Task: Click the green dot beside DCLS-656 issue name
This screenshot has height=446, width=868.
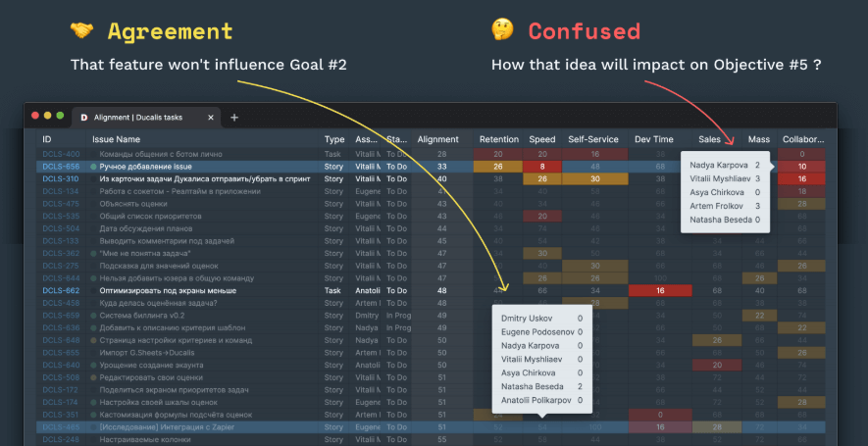Action: [x=94, y=168]
